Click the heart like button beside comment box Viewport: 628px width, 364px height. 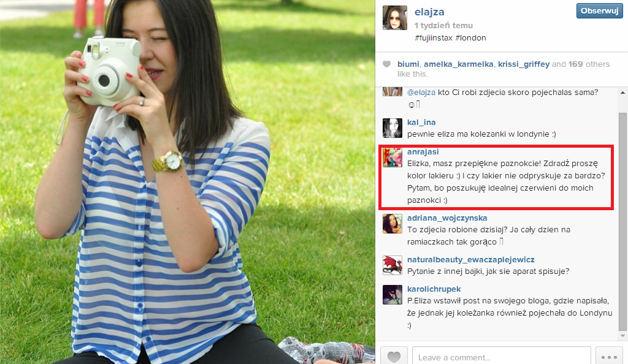(x=394, y=355)
